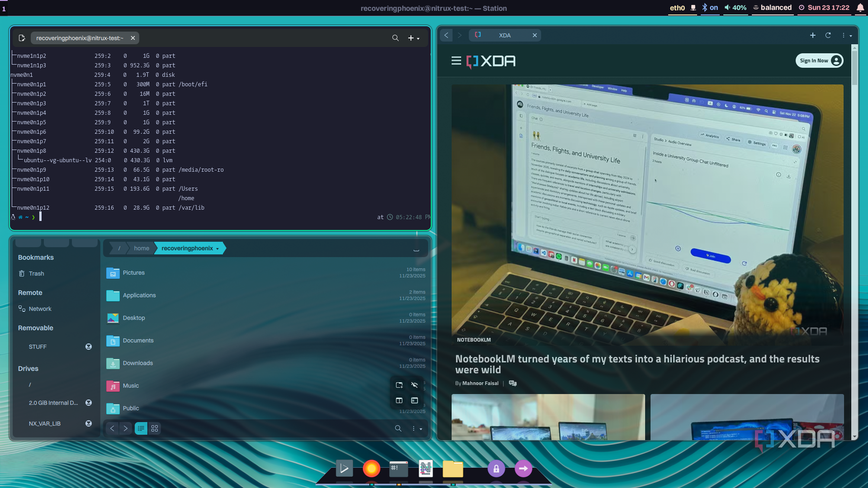
Task: Open the file manager options menu
Action: pos(413,428)
